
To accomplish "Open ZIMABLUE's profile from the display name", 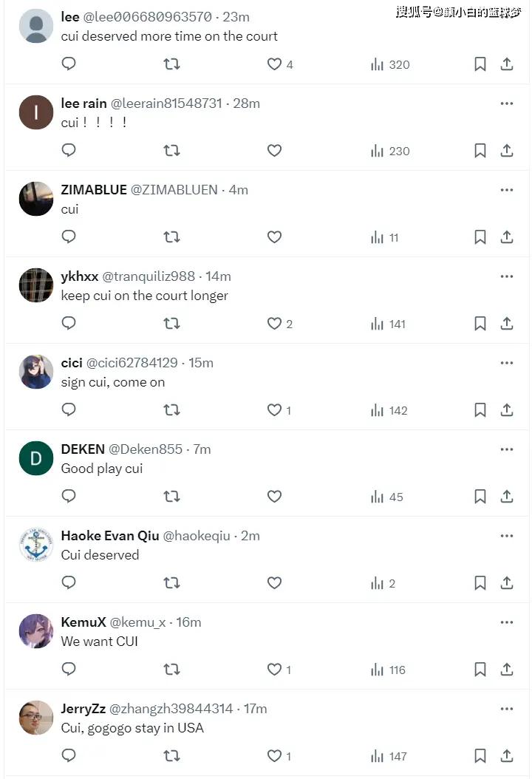I will click(94, 190).
